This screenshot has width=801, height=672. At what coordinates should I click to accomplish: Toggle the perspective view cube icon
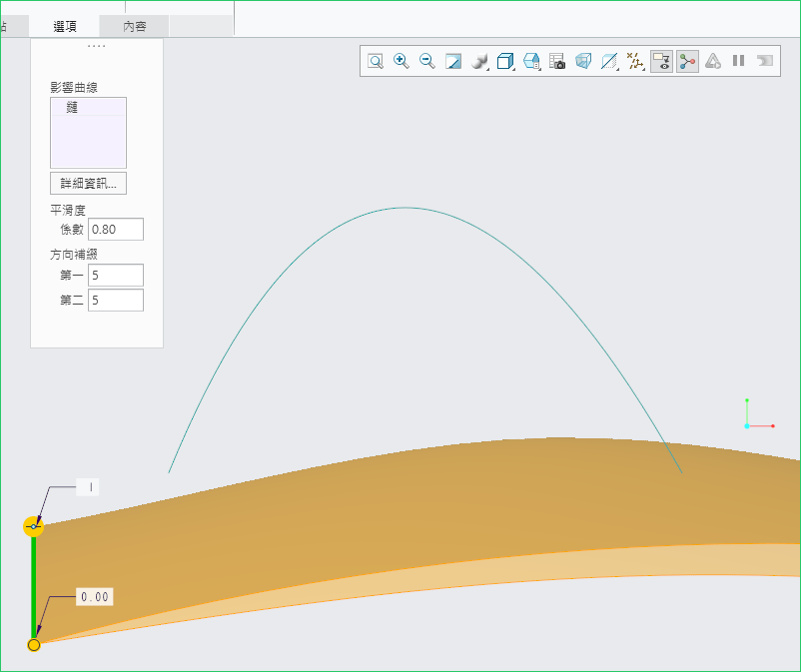pyautogui.click(x=583, y=61)
